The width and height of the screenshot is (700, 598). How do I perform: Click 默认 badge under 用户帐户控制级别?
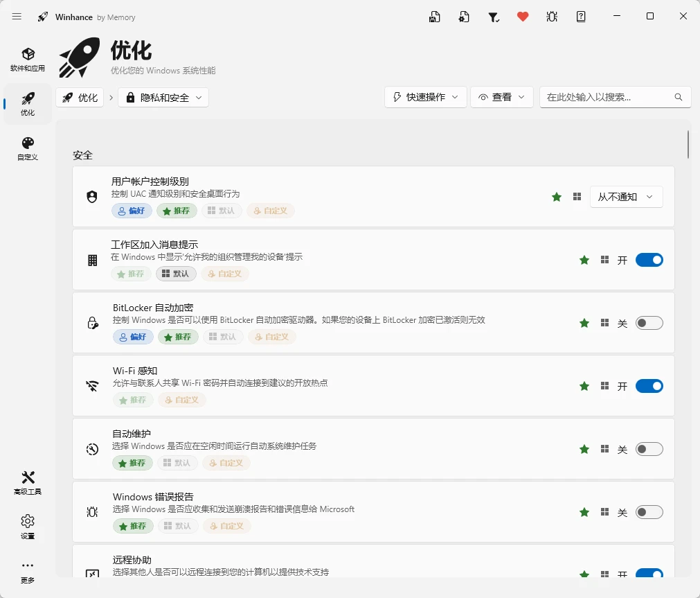click(x=222, y=211)
